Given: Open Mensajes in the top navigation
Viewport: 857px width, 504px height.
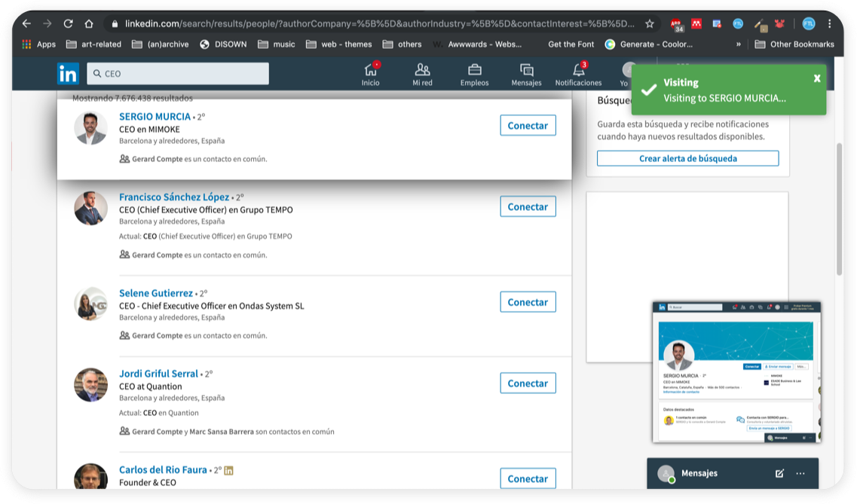Looking at the screenshot, I should pos(526,75).
